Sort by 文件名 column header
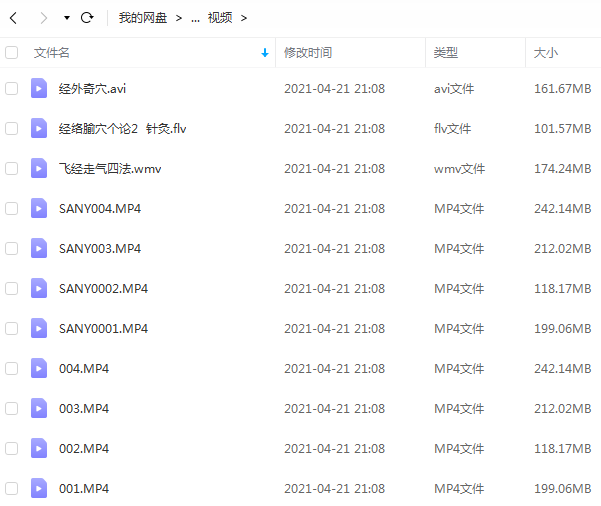 51,53
